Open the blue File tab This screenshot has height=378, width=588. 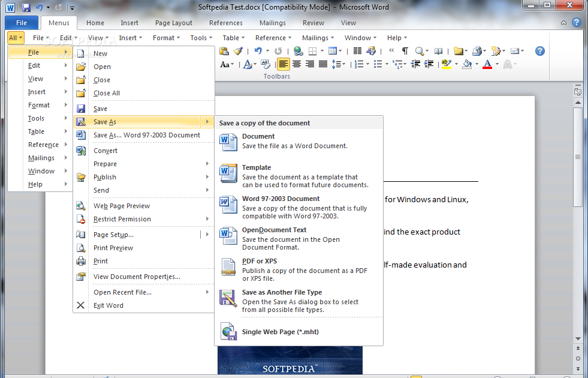click(22, 23)
